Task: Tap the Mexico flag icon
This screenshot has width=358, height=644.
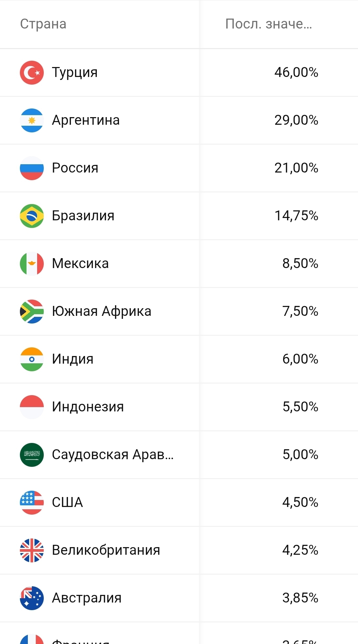Action: tap(32, 263)
